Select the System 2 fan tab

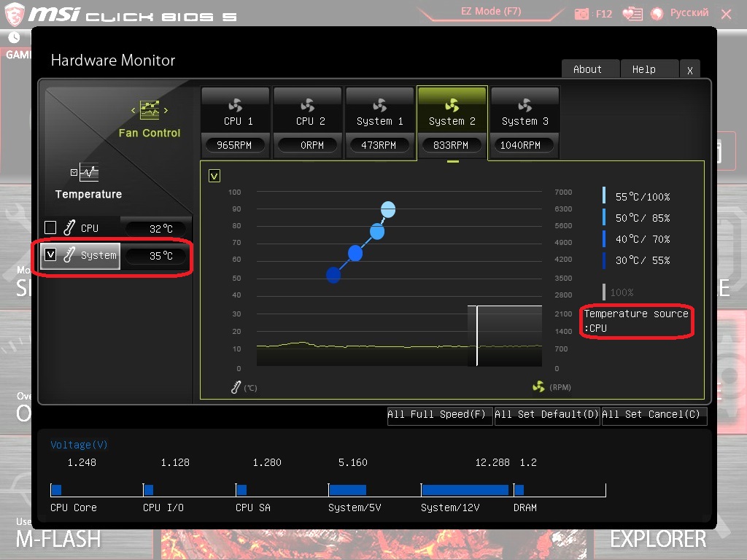point(452,122)
